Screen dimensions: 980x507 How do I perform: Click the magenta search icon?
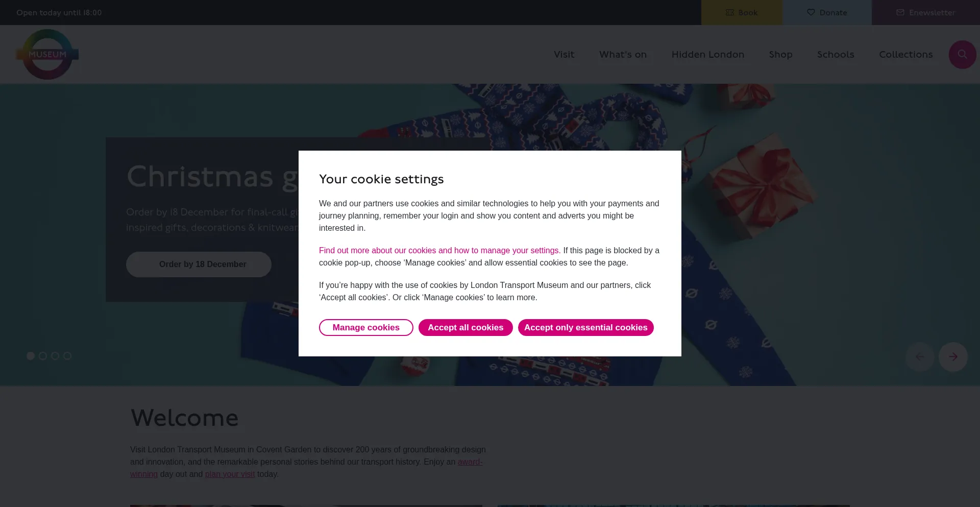coord(962,55)
